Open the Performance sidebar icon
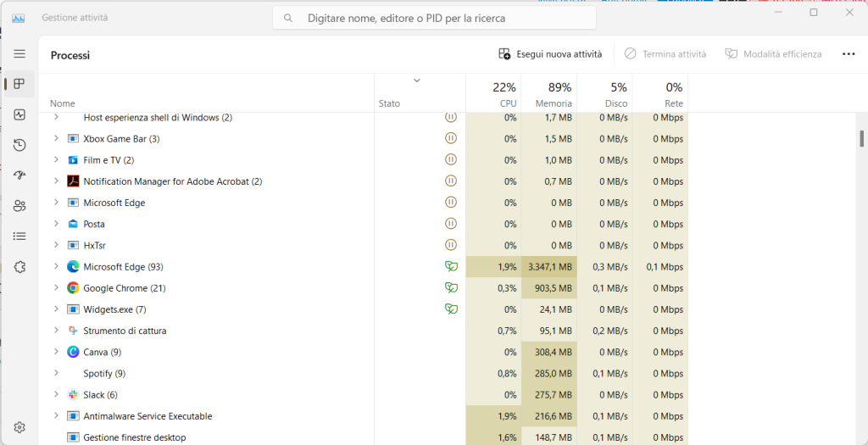The width and height of the screenshot is (868, 445). point(19,114)
